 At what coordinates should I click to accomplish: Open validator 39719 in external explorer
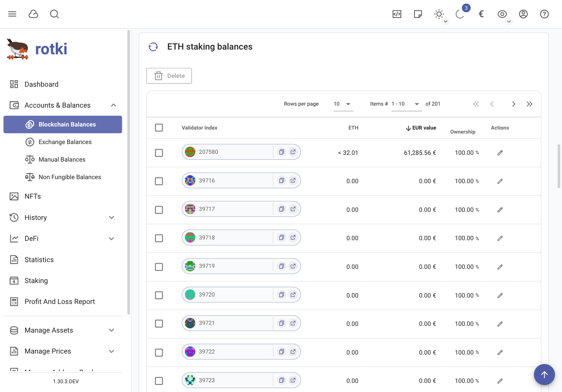coord(293,266)
